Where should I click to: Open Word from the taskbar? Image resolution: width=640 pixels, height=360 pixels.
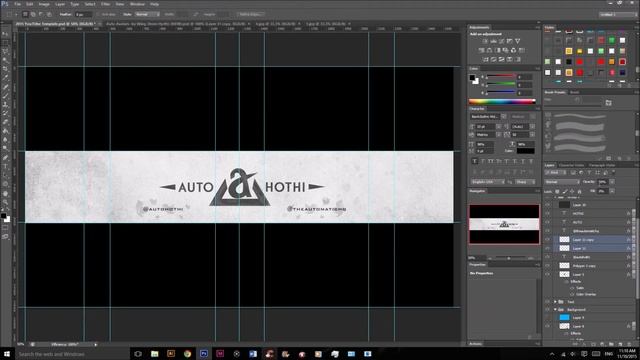coord(253,354)
